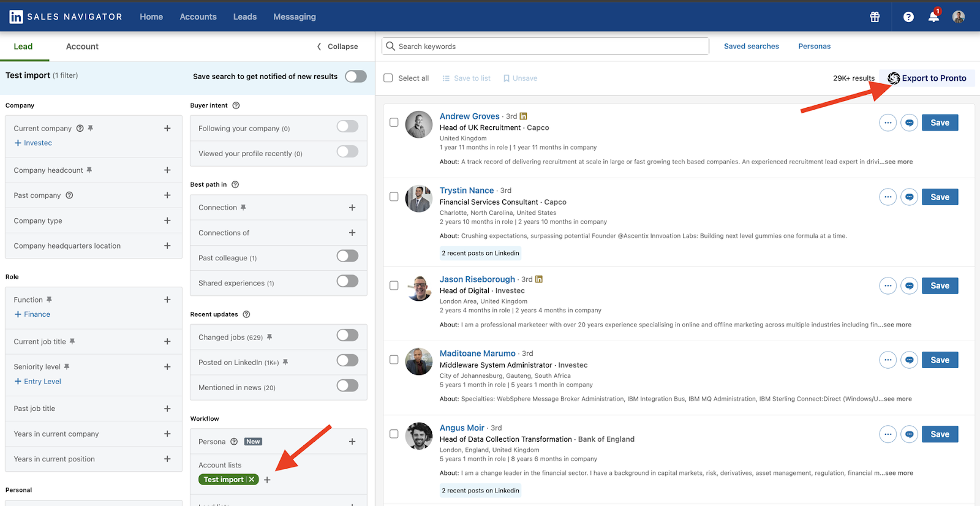Open the gift box icon in header
This screenshot has width=980, height=506.
[875, 17]
